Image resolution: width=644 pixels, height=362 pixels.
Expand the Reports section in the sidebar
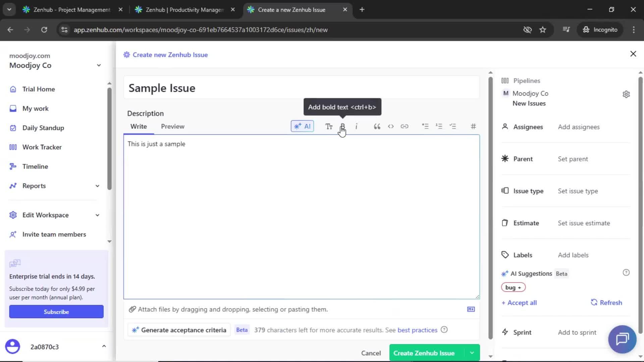[97, 186]
